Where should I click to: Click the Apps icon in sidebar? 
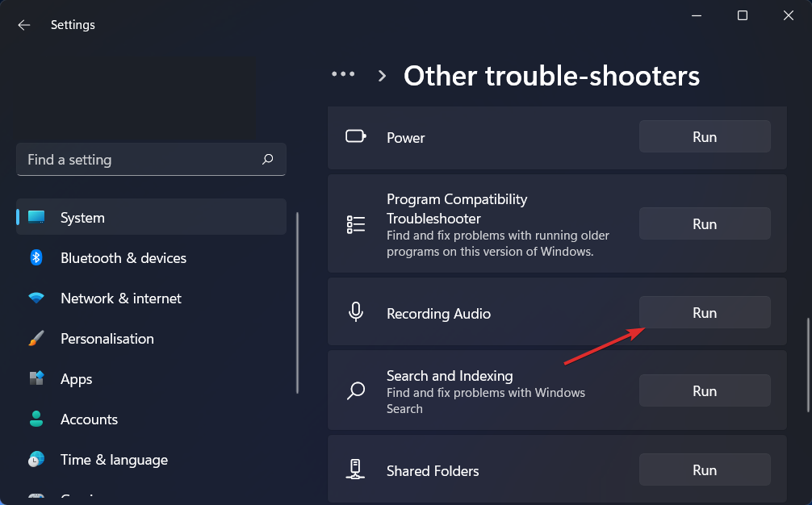[x=36, y=379]
